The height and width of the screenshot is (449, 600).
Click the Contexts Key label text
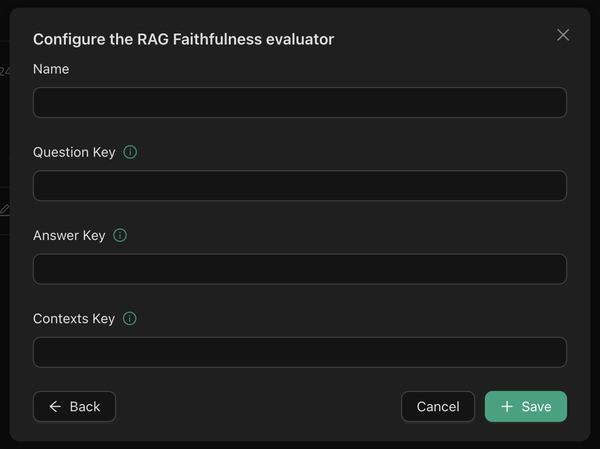click(74, 319)
